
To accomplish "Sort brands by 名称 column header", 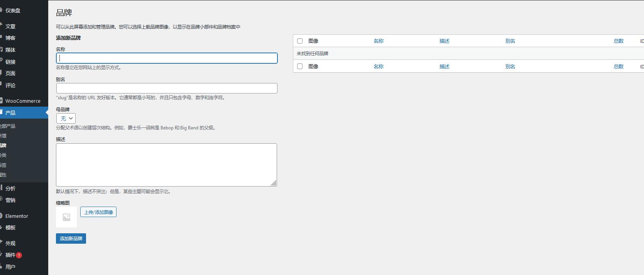I will tap(379, 41).
